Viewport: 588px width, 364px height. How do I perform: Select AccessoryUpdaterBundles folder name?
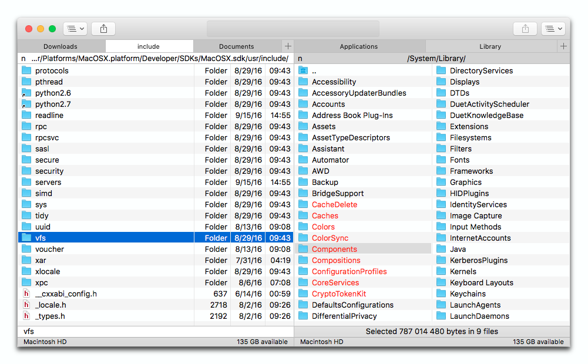point(359,93)
